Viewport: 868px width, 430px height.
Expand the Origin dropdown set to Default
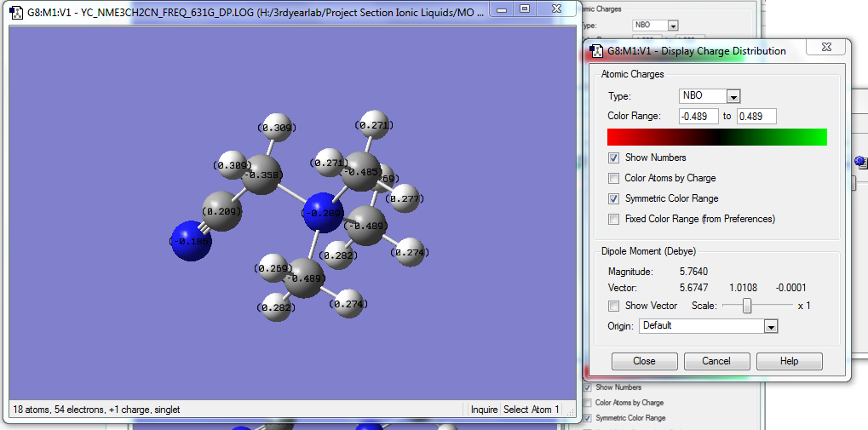771,326
